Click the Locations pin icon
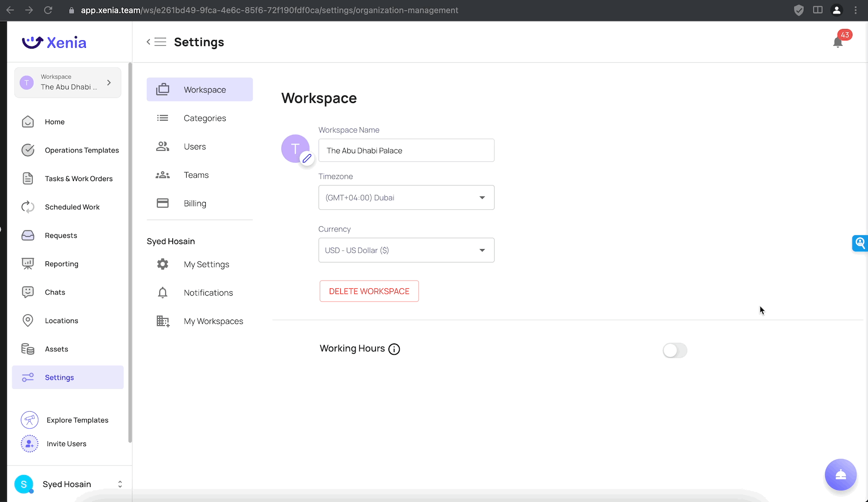The height and width of the screenshot is (502, 868). tap(28, 320)
